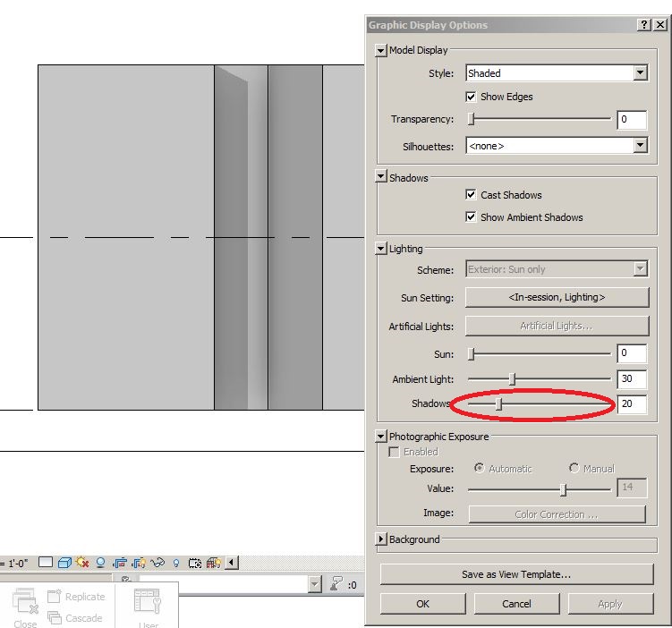Click the Cancel button
Image resolution: width=672 pixels, height=628 pixels.
[516, 604]
